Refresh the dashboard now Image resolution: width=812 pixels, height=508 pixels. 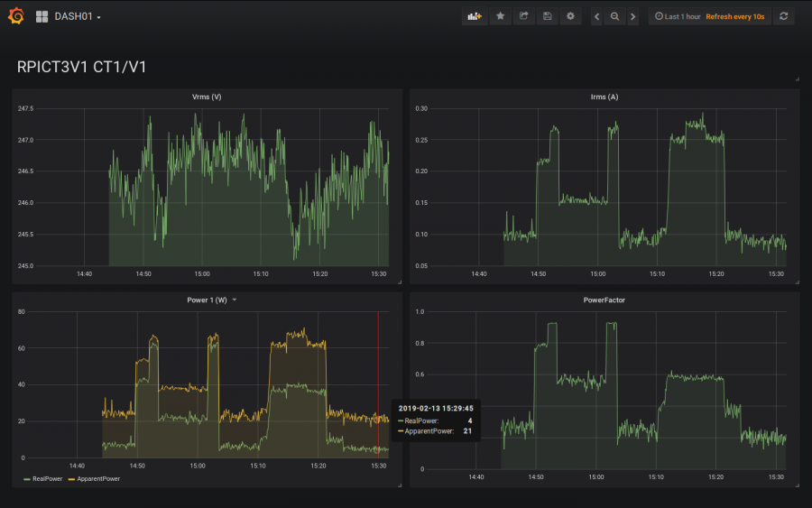(x=783, y=16)
